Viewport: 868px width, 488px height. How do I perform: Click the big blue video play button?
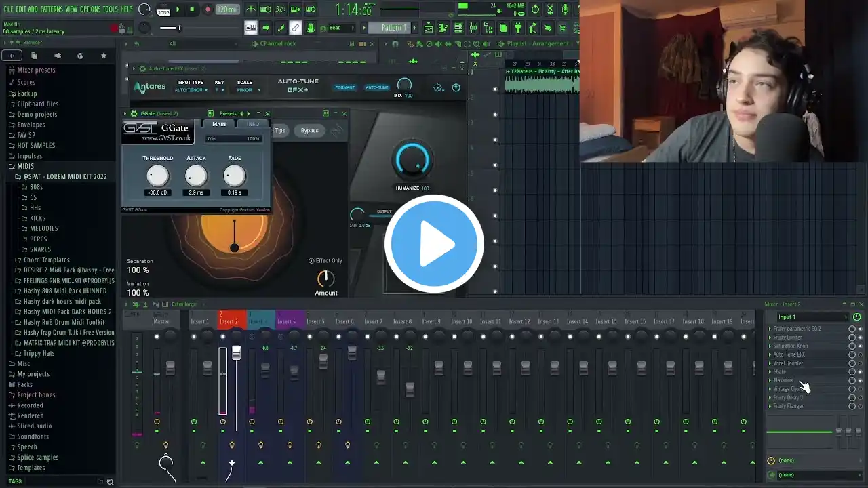tap(434, 244)
